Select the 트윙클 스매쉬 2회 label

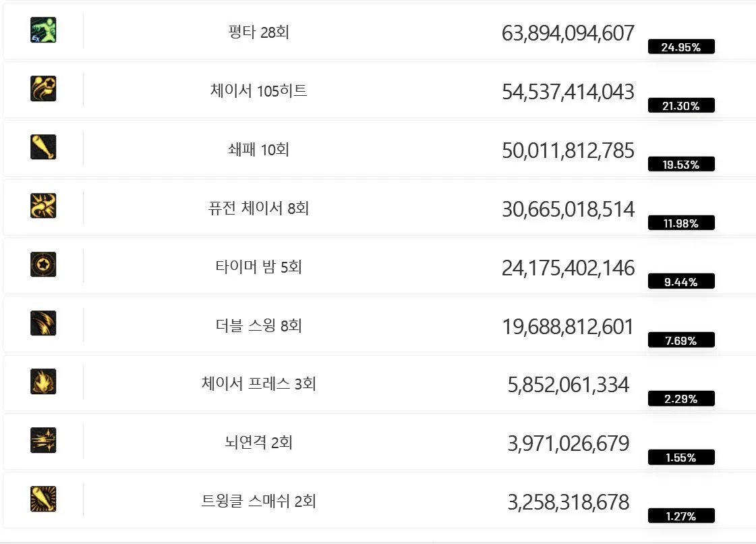point(259,501)
